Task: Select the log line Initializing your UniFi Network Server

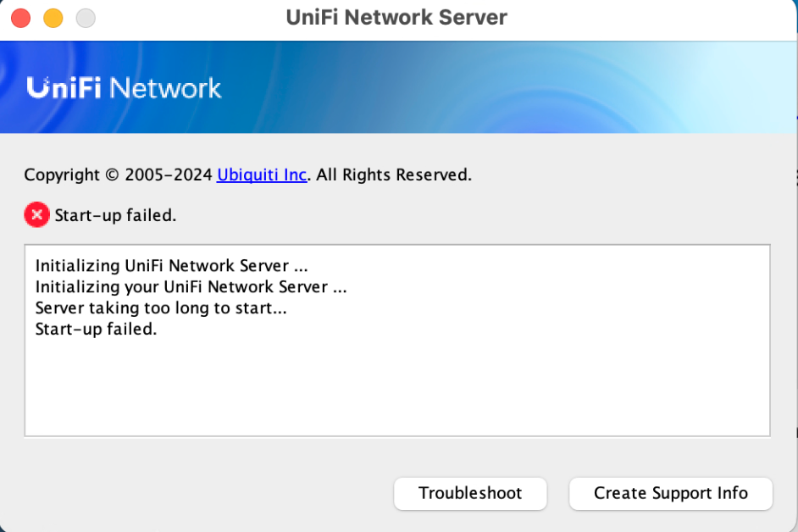Action: coord(191,286)
